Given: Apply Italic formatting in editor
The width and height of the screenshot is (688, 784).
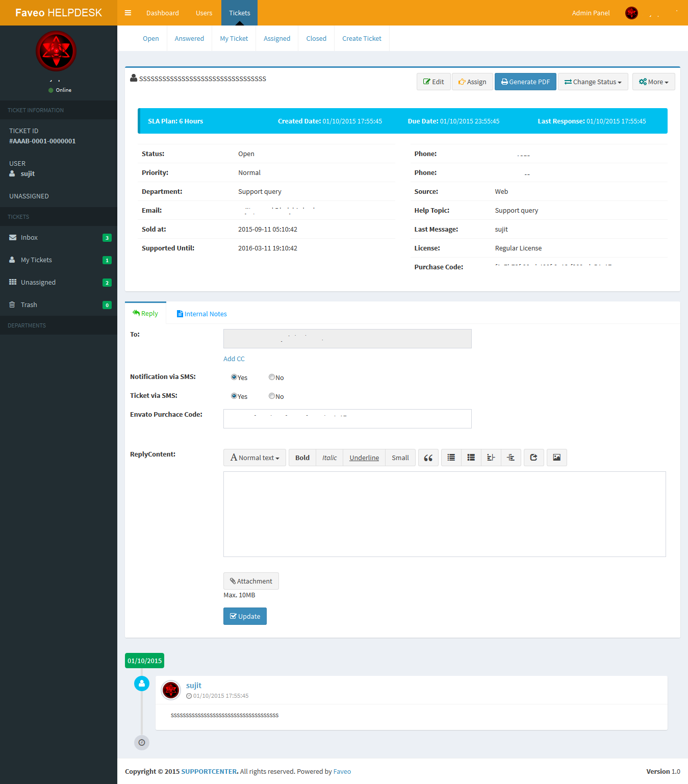Looking at the screenshot, I should coord(329,458).
